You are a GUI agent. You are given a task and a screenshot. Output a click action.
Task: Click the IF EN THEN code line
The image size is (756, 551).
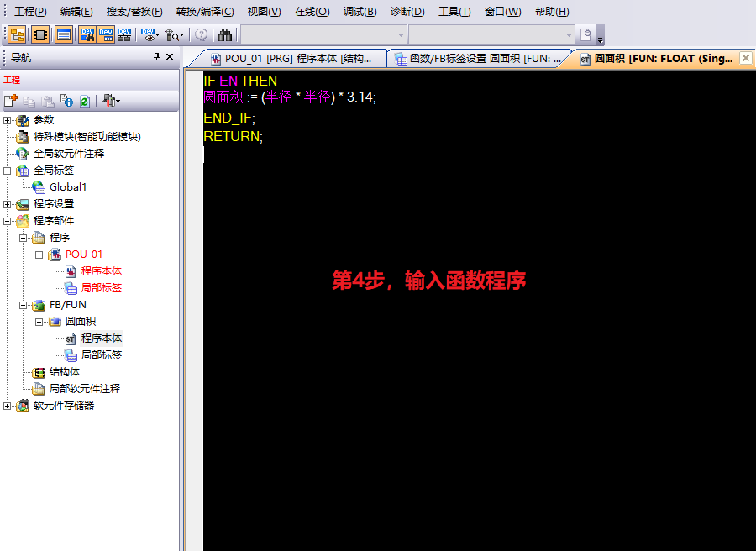point(240,81)
